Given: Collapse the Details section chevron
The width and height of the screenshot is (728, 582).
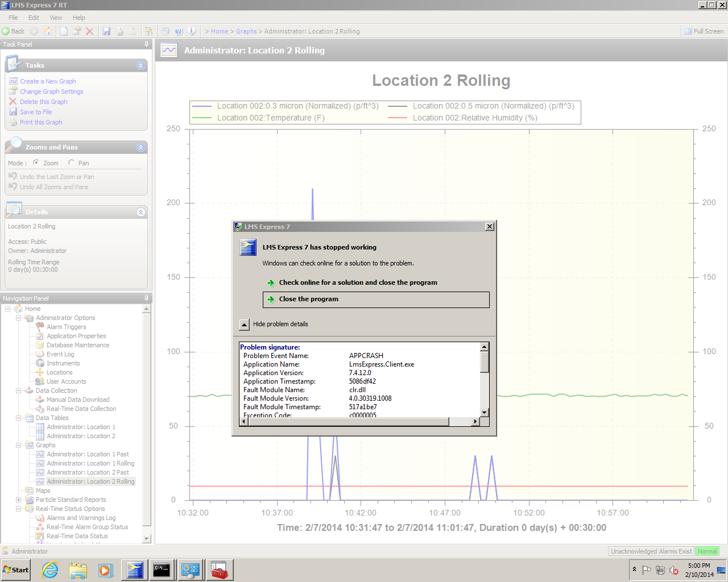Looking at the screenshot, I should tap(141, 213).
